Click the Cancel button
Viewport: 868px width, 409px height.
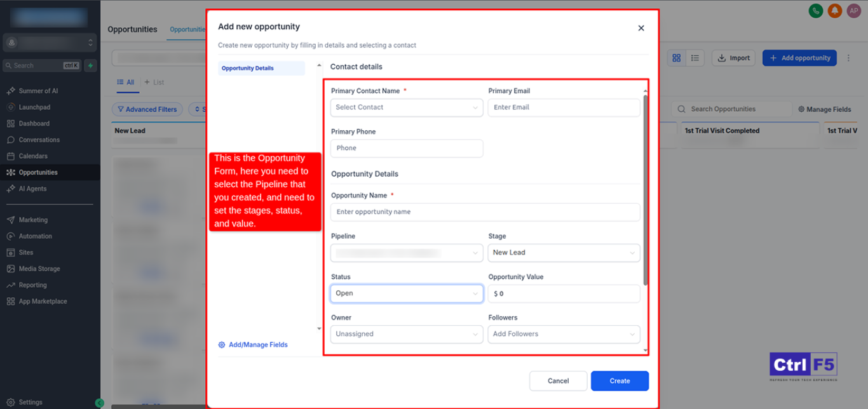tap(558, 381)
